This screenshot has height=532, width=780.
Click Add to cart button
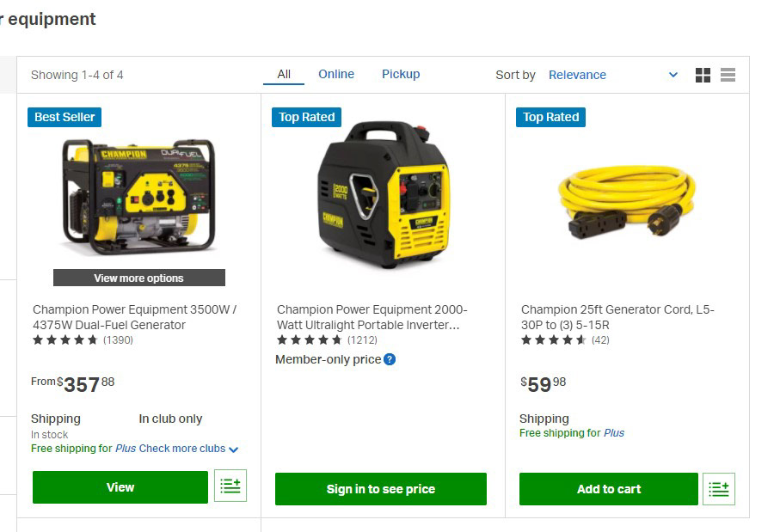click(x=609, y=489)
